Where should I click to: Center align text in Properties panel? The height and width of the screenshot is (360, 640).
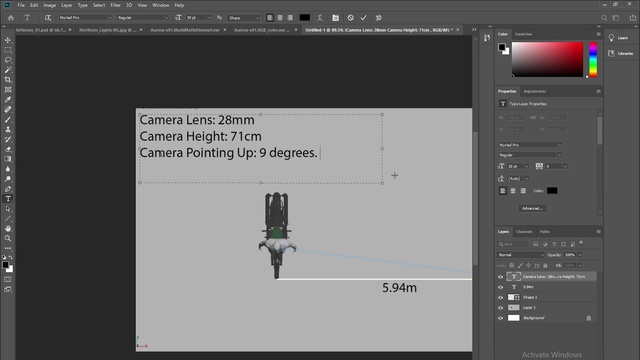coord(513,191)
